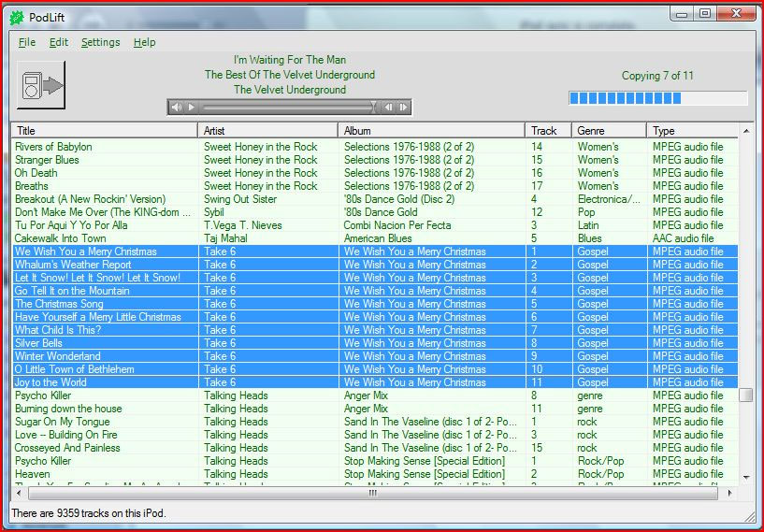Click the copying progress bar
The image size is (764, 532).
[x=657, y=98]
